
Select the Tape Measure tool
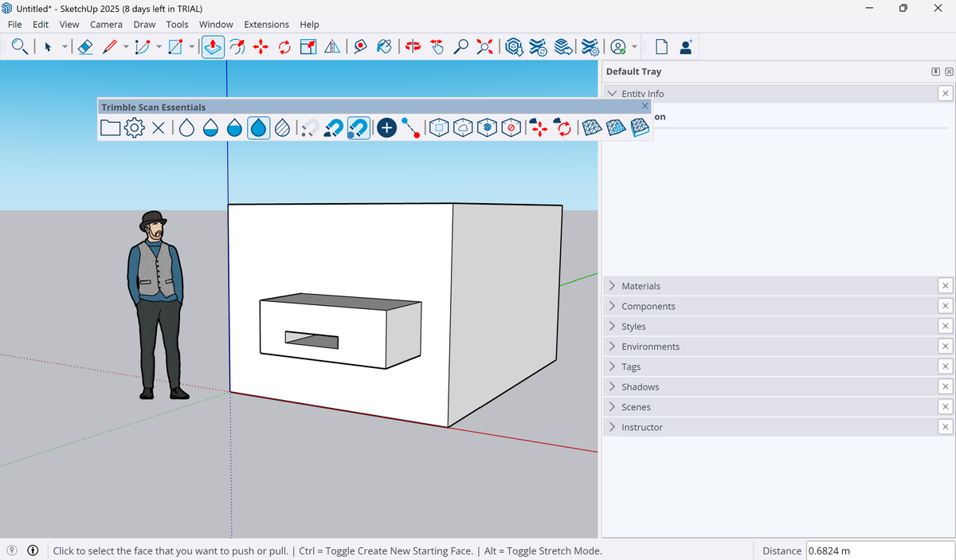point(361,47)
